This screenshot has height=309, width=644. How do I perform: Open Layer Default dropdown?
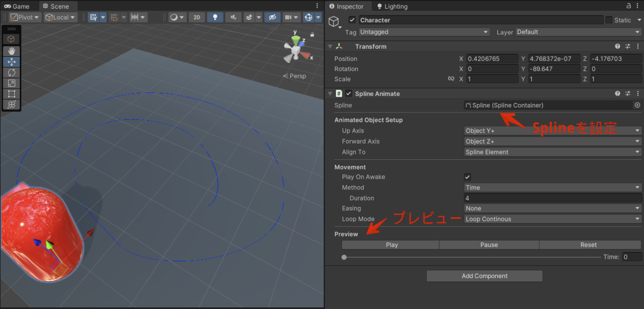[x=579, y=32]
